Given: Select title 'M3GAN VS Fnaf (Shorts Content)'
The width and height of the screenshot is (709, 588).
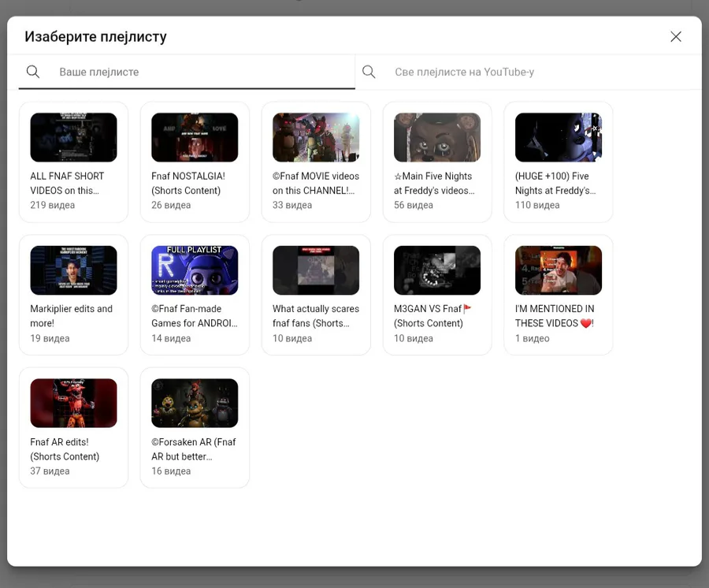Looking at the screenshot, I should 432,316.
